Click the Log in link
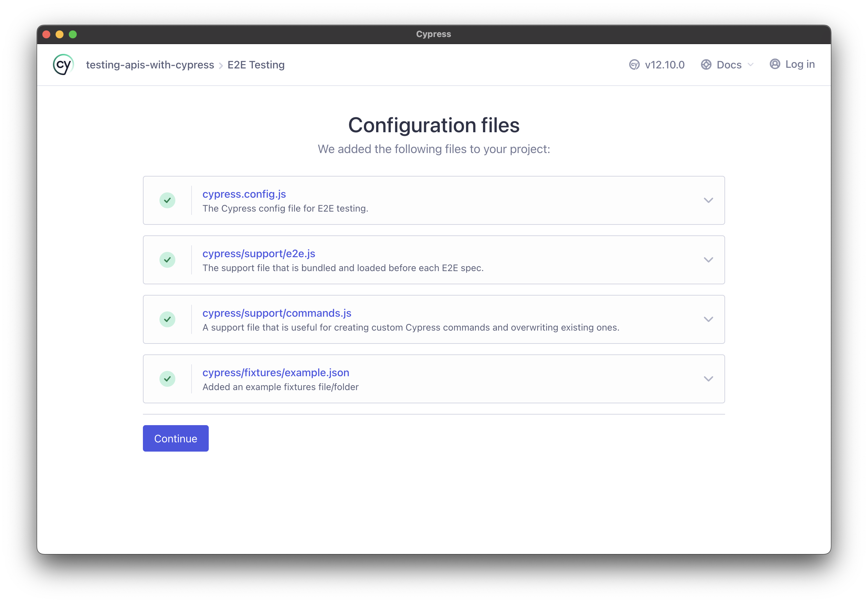This screenshot has width=868, height=603. pos(800,64)
